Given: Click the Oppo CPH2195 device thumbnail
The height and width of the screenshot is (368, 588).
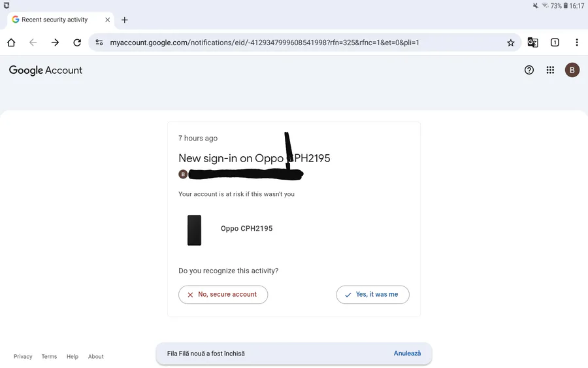Looking at the screenshot, I should (x=194, y=230).
